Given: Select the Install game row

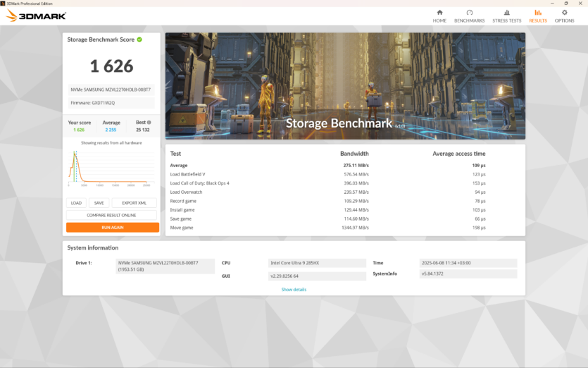Looking at the screenshot, I should (327, 210).
